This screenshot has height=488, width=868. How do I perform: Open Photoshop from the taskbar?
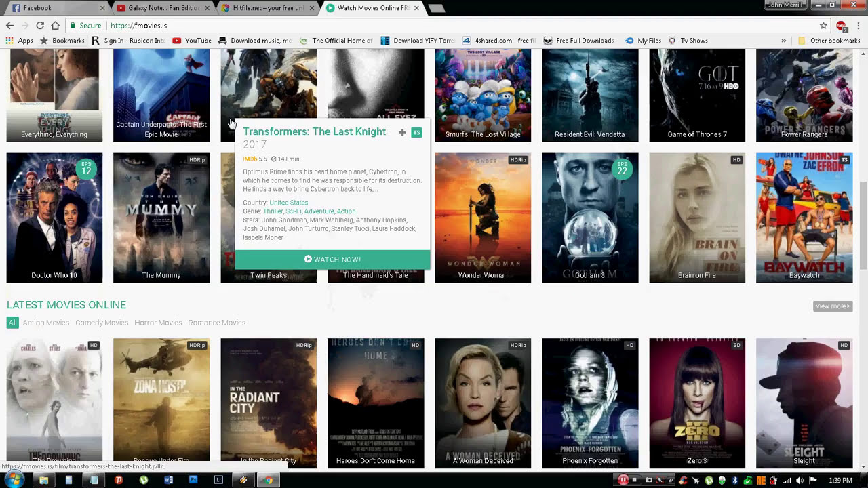pos(193,480)
